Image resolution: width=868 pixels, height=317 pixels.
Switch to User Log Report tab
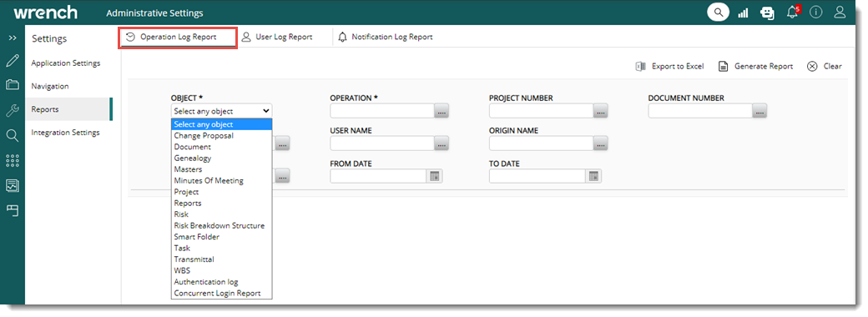point(277,37)
